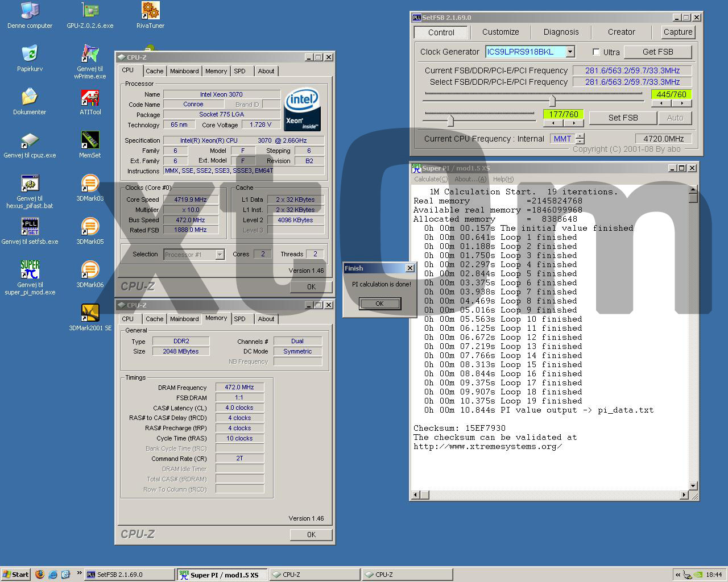The height and width of the screenshot is (582, 728).
Task: Open Papirkurv recycle bin icon
Action: (30, 53)
